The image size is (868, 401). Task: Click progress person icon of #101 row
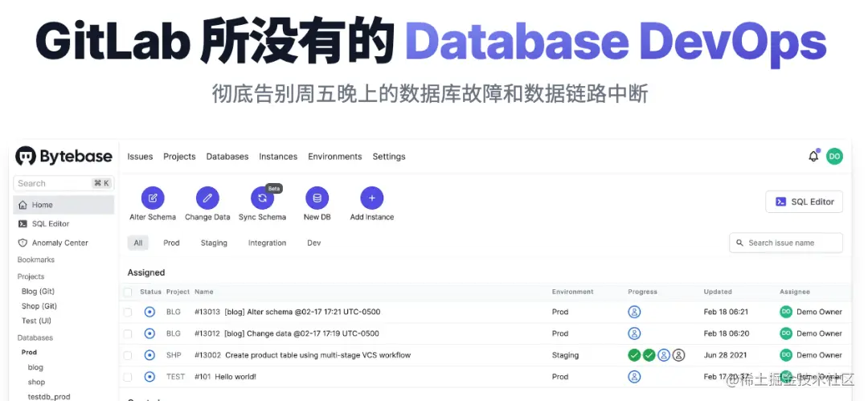pyautogui.click(x=634, y=377)
